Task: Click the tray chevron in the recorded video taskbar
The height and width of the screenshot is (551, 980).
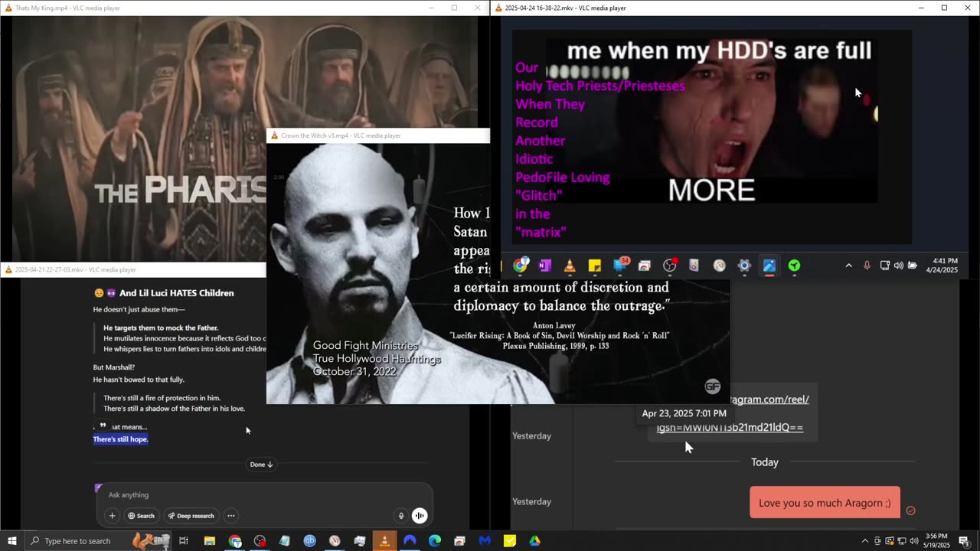Action: click(x=848, y=266)
